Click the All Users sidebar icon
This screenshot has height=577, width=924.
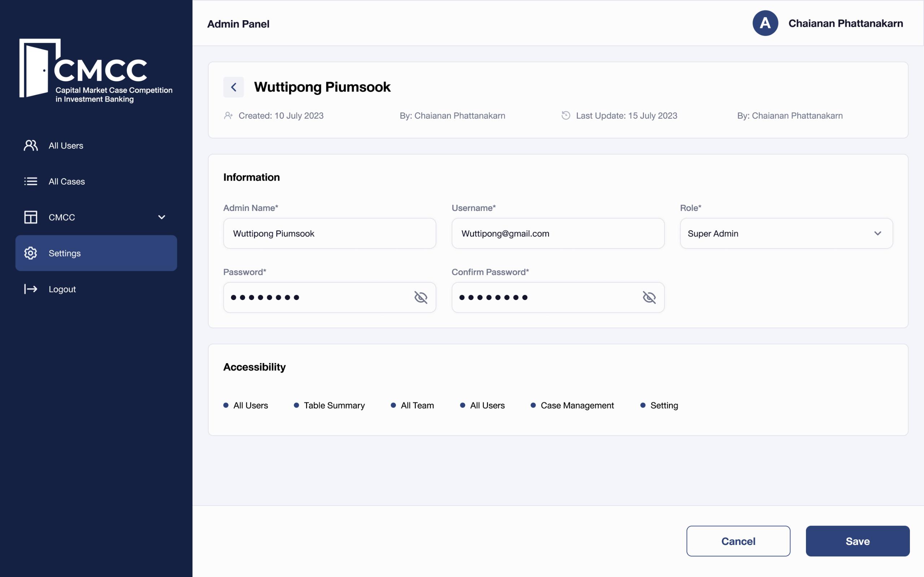[x=30, y=144]
